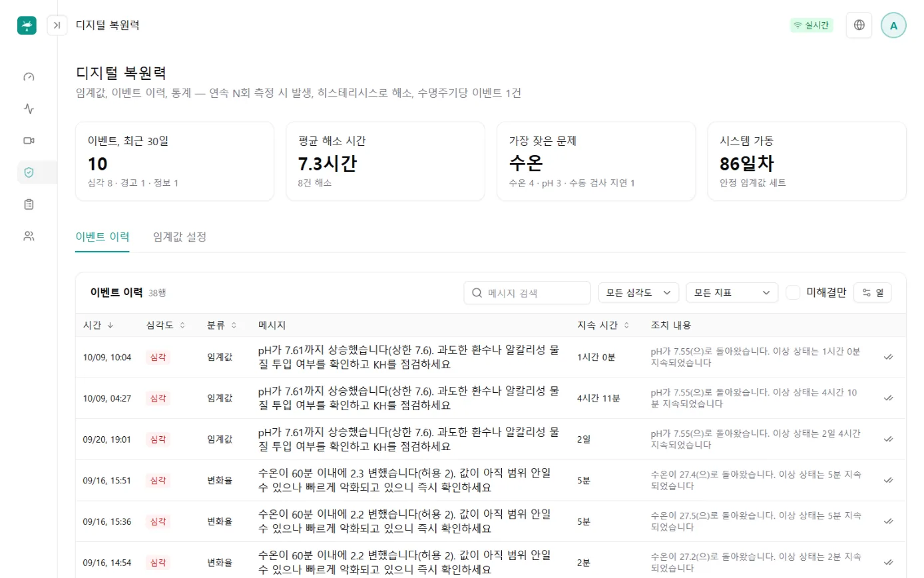Open the 모든 심각도 dropdown
The height and width of the screenshot is (578, 924).
[638, 292]
